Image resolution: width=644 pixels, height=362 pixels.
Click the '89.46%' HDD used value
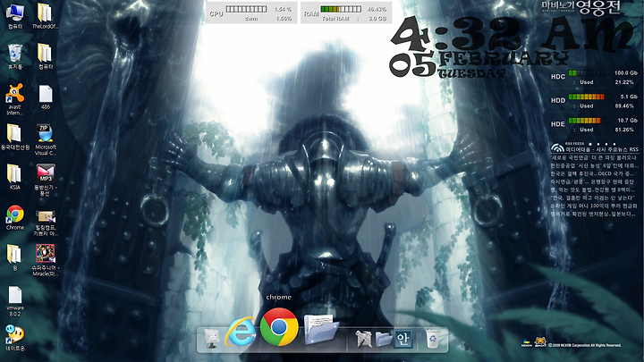point(624,105)
